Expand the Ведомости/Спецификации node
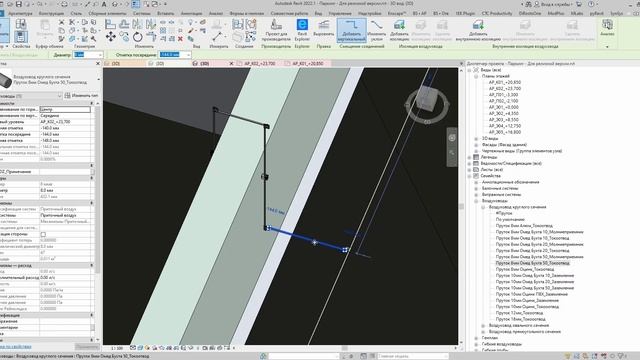Screen dimensions: 640x360 click(x=469, y=164)
